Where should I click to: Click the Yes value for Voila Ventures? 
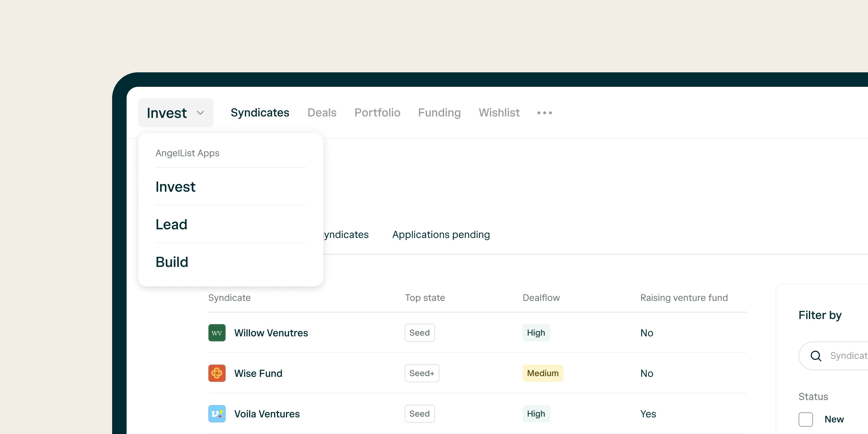pos(648,414)
